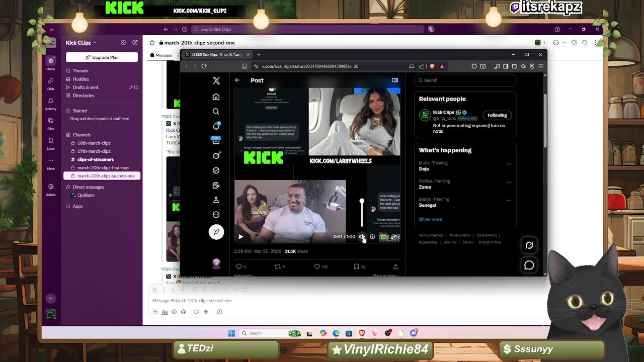Open X Explore search icon in sidebar

click(216, 111)
